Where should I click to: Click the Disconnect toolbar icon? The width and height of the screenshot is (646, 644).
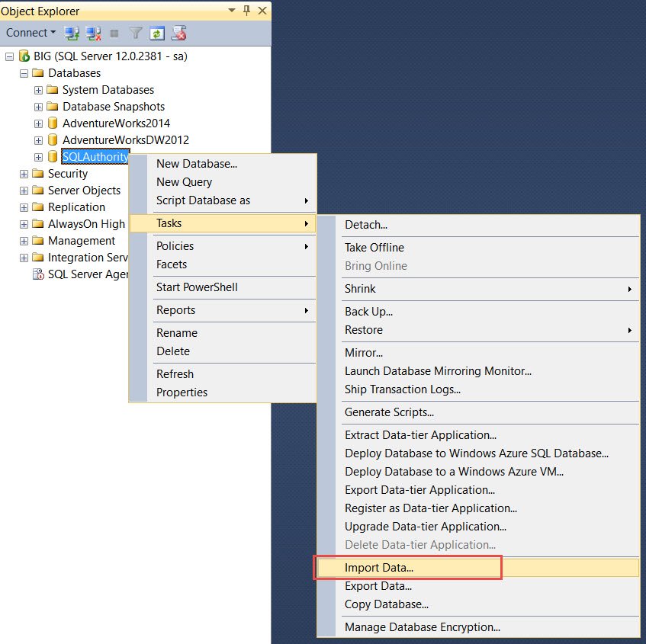(94, 33)
